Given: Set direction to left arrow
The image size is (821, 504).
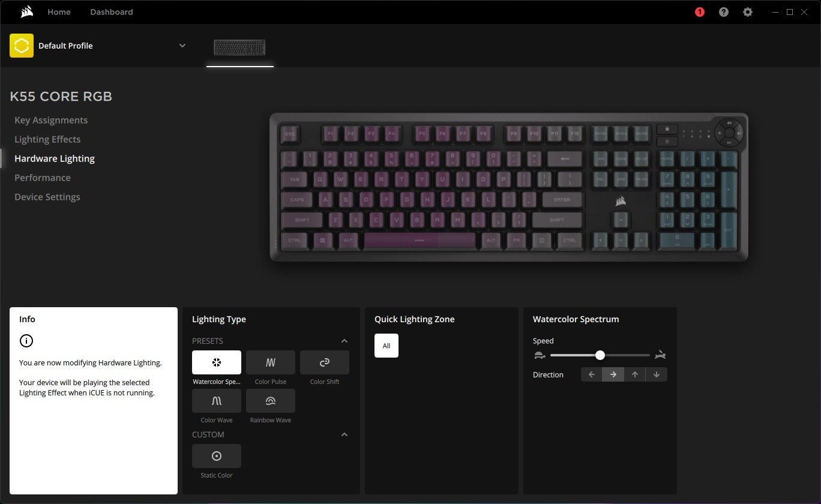Looking at the screenshot, I should pos(592,374).
